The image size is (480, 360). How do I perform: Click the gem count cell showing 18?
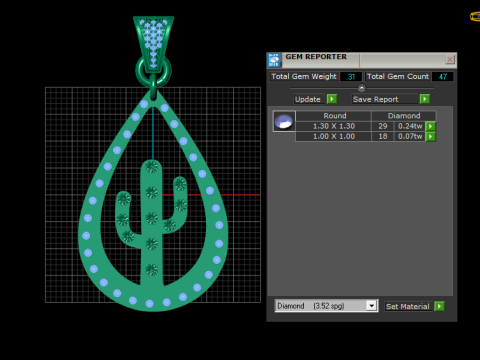(x=383, y=136)
